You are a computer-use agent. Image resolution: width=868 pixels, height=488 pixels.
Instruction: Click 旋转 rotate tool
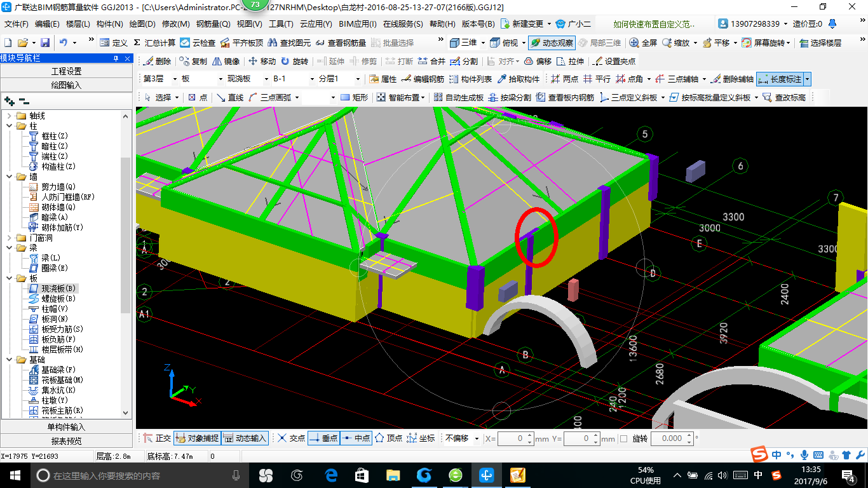[294, 61]
